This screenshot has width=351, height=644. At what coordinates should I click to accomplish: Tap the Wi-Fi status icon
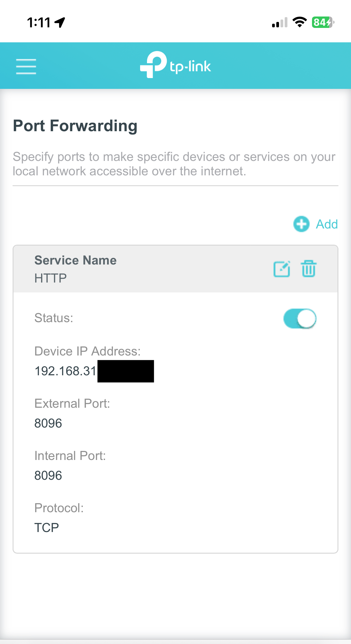(299, 22)
